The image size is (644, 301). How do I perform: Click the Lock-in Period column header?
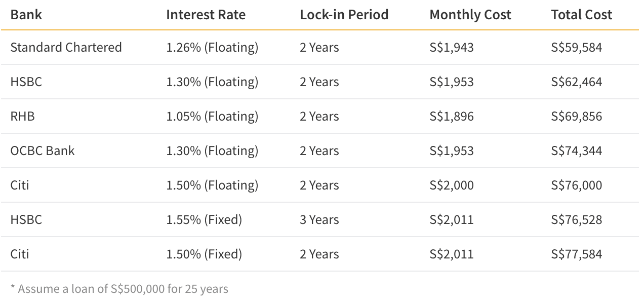click(344, 15)
